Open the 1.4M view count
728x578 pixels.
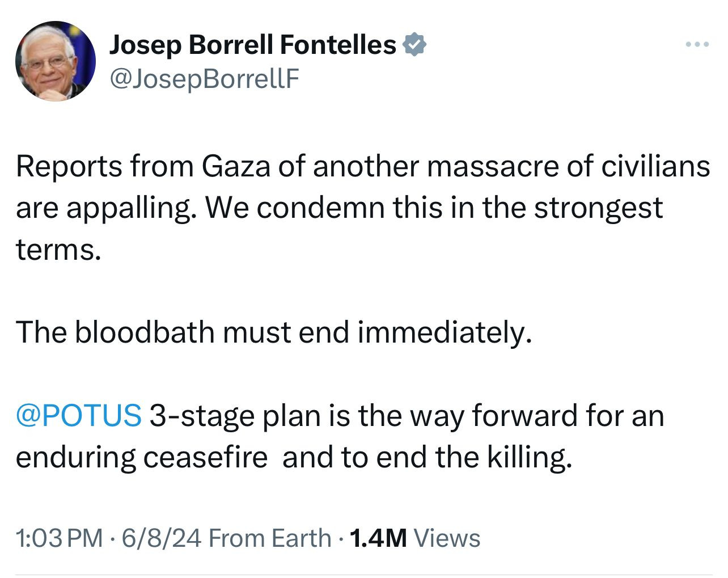379,538
